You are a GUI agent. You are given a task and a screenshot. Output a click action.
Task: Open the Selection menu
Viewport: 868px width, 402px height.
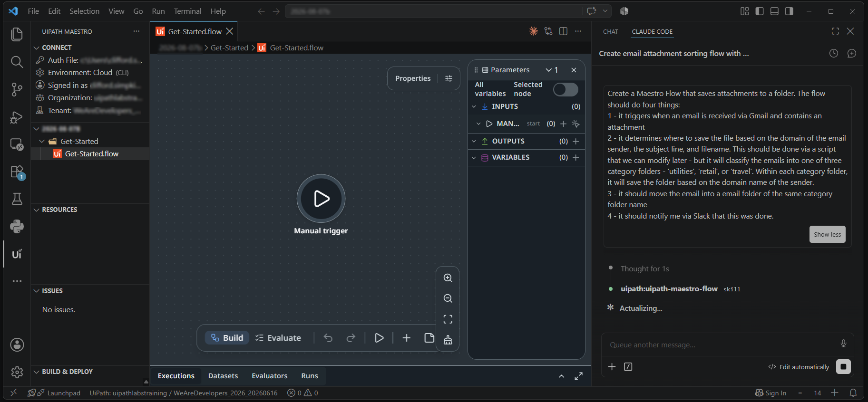[84, 11]
